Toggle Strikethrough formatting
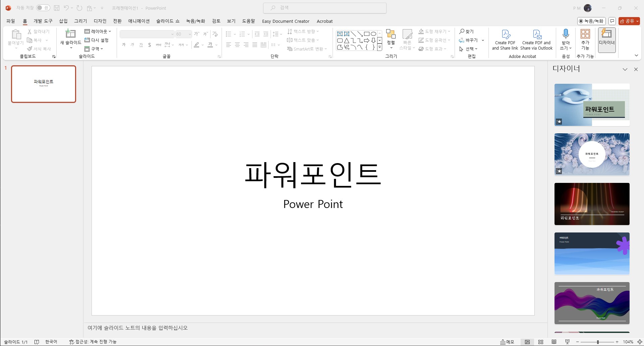Image resolution: width=644 pixels, height=346 pixels. pos(159,45)
